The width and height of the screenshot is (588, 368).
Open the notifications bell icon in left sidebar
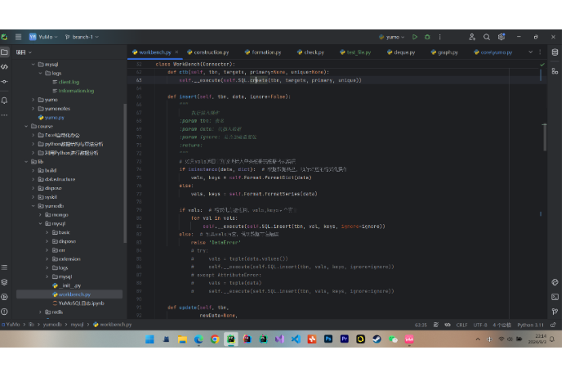coord(5,101)
